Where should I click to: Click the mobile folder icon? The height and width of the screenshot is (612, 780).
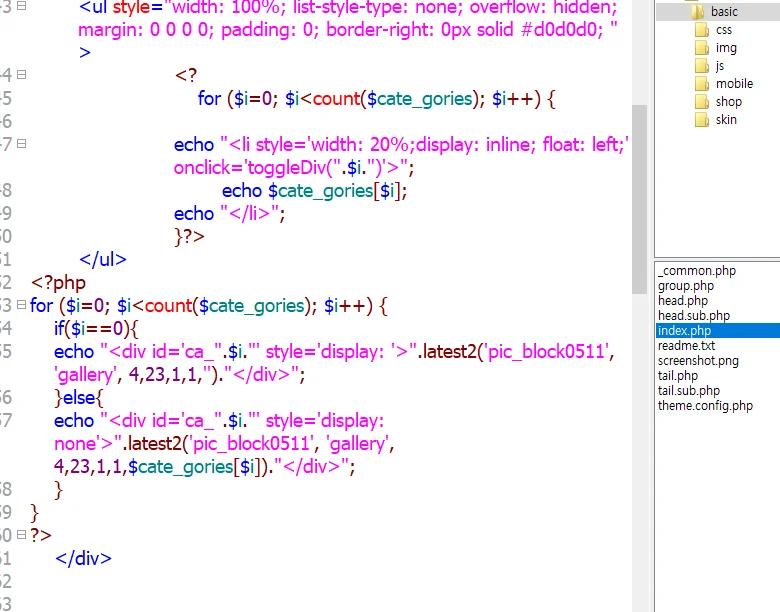(x=702, y=84)
